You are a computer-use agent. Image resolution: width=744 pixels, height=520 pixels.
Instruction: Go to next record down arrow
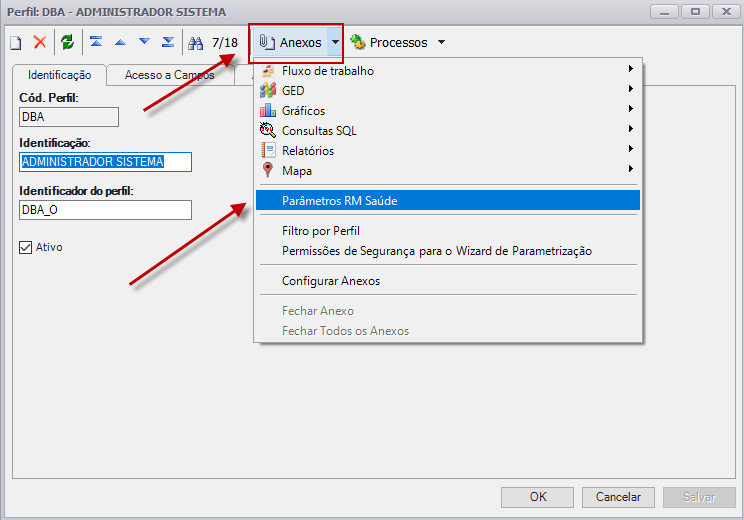click(144, 42)
